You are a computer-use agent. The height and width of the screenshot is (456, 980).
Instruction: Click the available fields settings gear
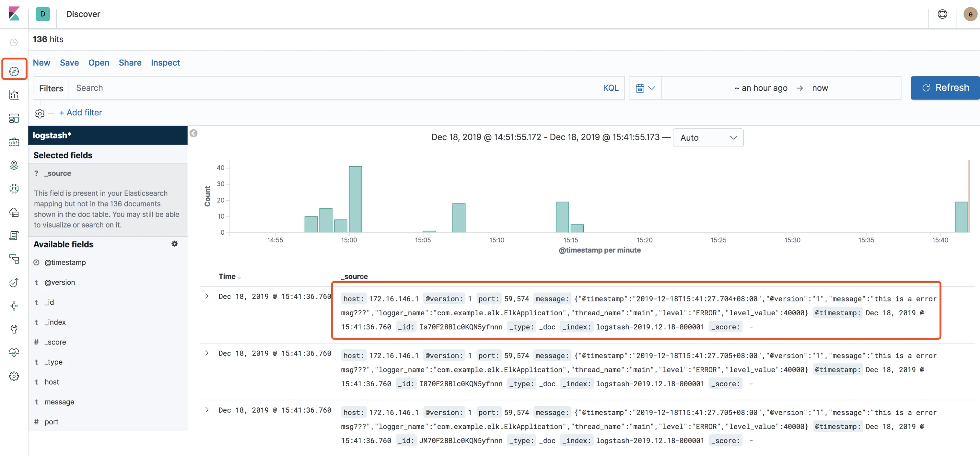(x=174, y=244)
